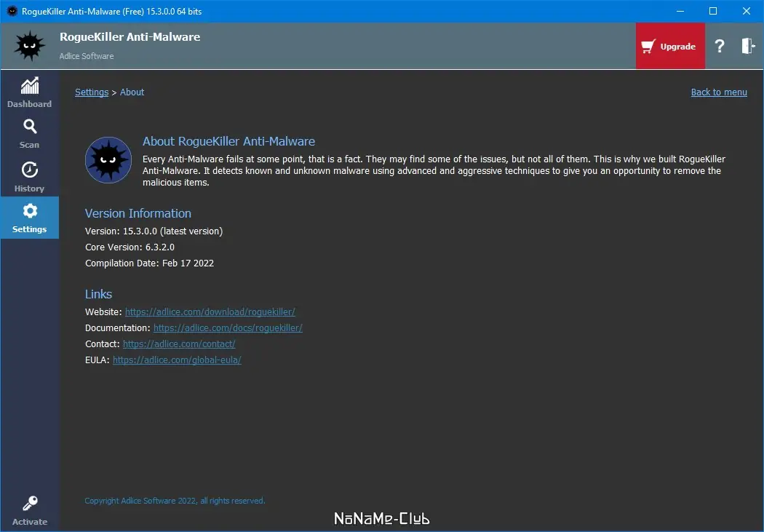Click the red Upgrade cart button
764x532 pixels.
pyautogui.click(x=670, y=46)
